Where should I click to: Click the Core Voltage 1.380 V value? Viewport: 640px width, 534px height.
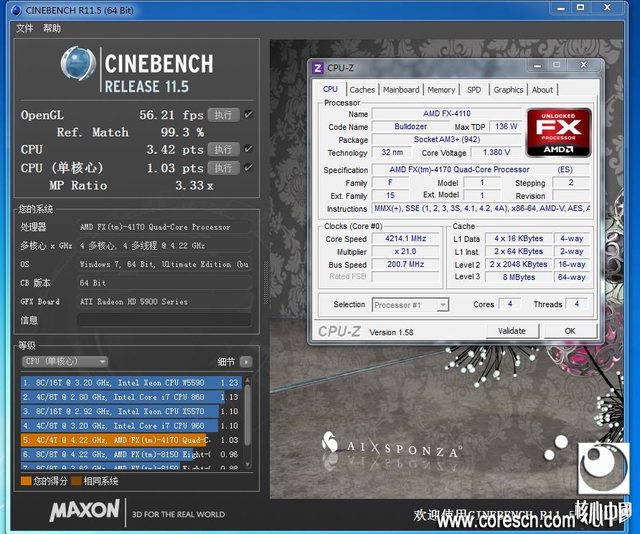coord(496,152)
